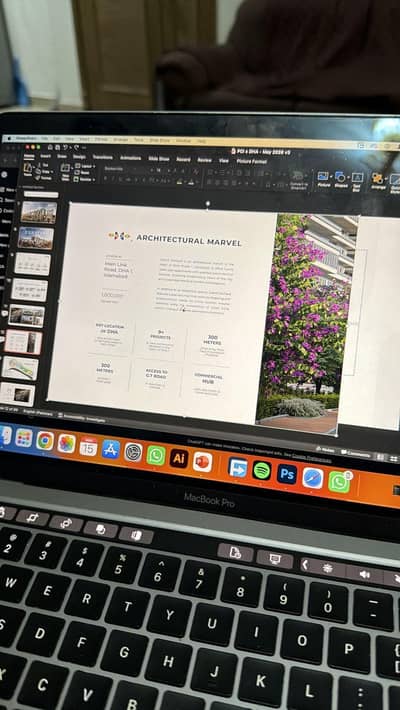Insert a Text Box from ribbon
This screenshot has width=400, height=710.
(x=357, y=180)
